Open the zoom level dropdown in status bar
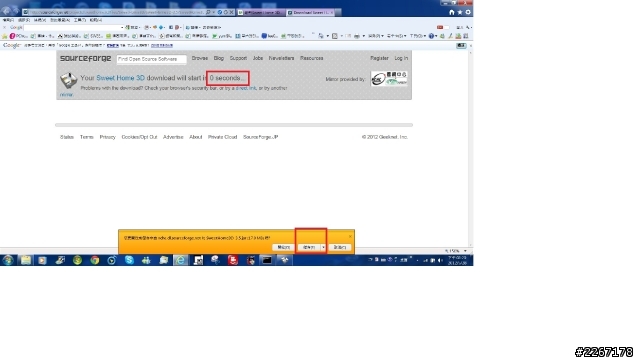Viewport: 640px width, 360px height. click(x=465, y=251)
